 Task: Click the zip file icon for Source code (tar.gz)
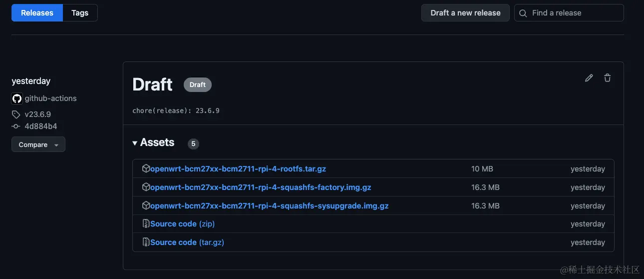(146, 242)
